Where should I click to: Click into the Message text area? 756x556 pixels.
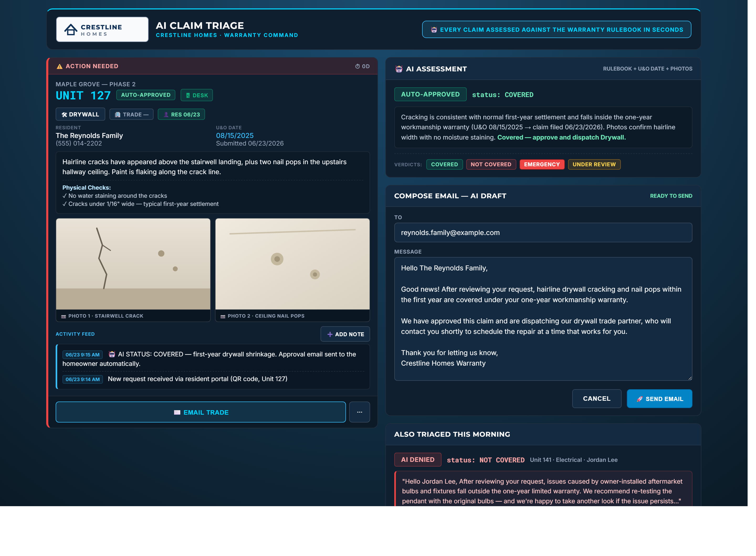543,319
